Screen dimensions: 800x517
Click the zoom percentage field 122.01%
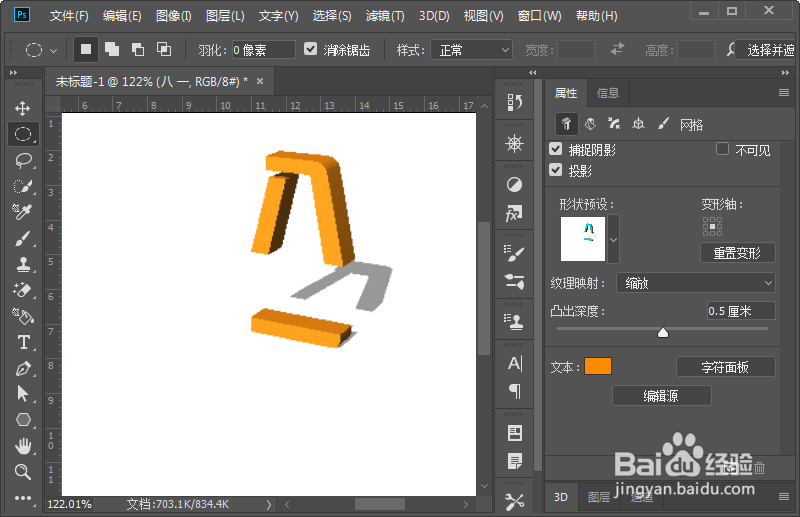click(70, 505)
